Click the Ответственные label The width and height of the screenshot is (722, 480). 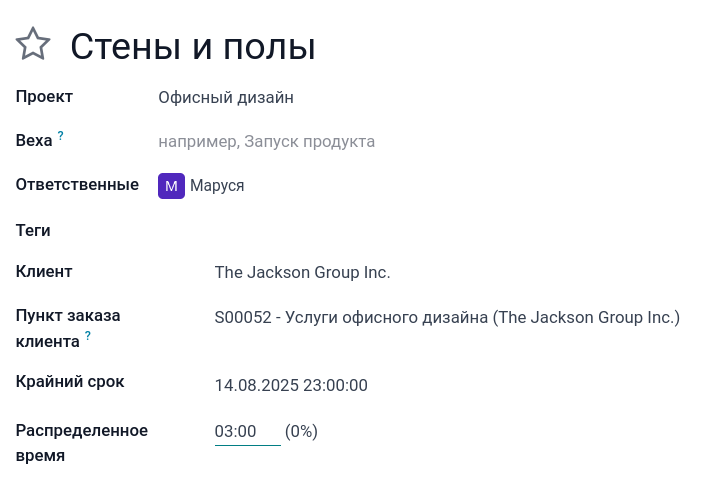coord(77,185)
